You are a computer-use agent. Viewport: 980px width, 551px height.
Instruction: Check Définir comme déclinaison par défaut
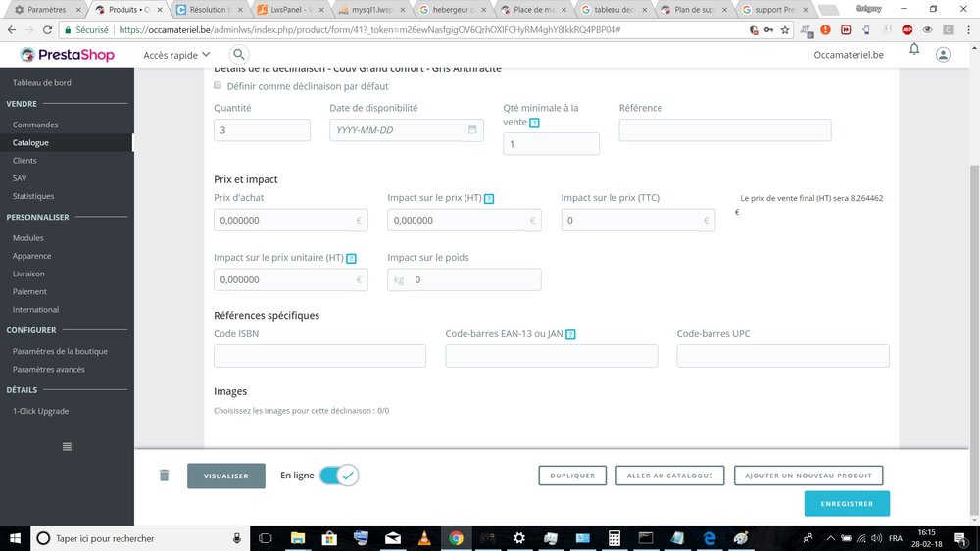[218, 85]
